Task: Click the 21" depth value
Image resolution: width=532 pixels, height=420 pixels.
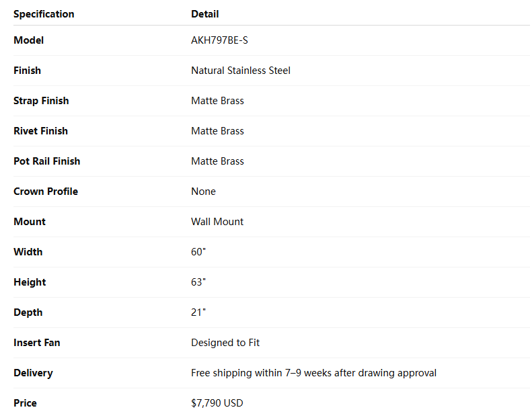Action: 197,312
